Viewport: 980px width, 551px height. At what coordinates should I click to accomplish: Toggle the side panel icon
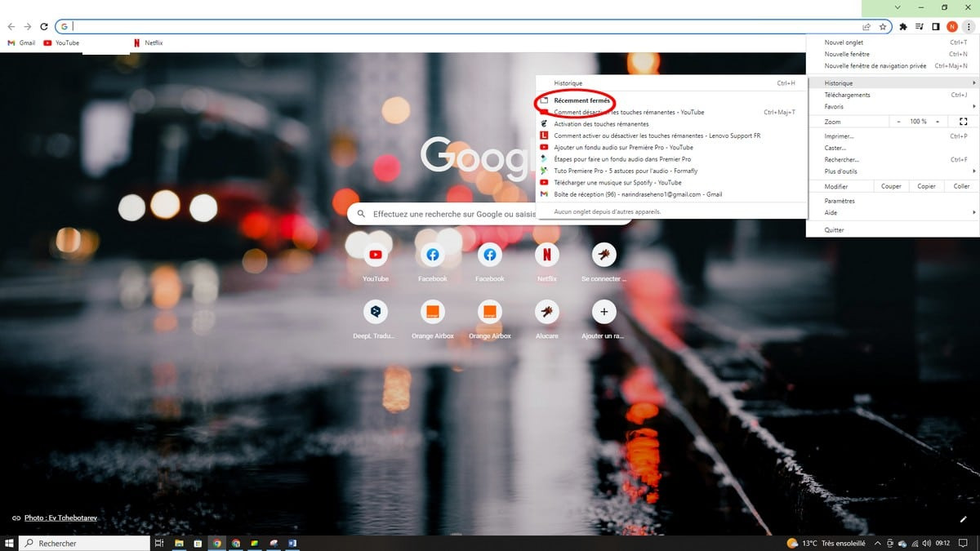[936, 27]
